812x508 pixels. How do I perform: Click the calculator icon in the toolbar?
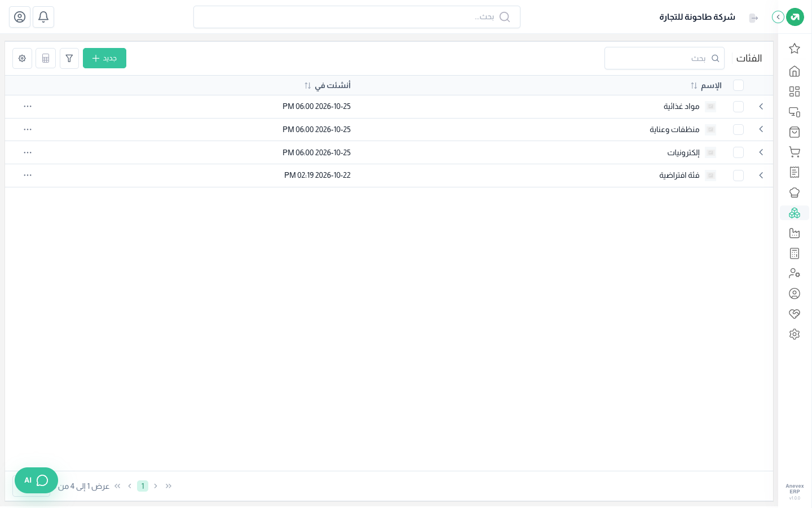[x=46, y=58]
